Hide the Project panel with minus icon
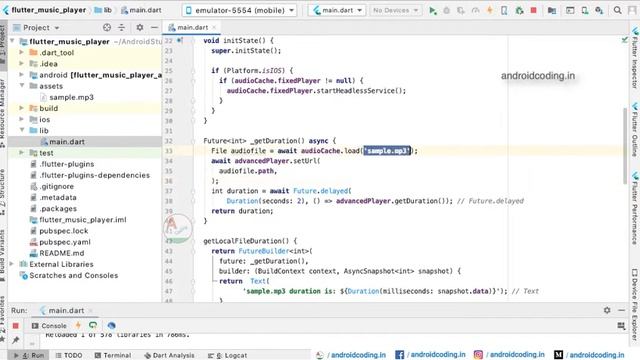The image size is (640, 360). (154, 27)
